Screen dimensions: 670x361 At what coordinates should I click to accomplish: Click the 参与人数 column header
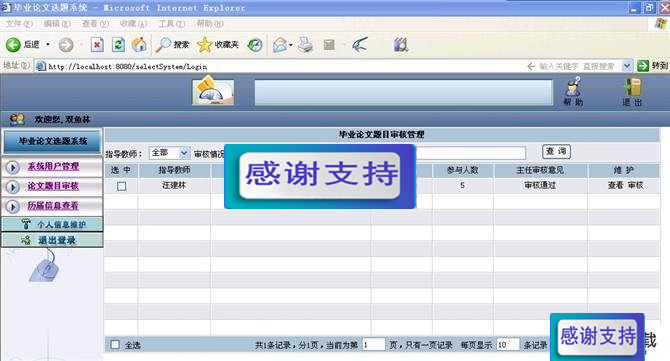(x=462, y=170)
